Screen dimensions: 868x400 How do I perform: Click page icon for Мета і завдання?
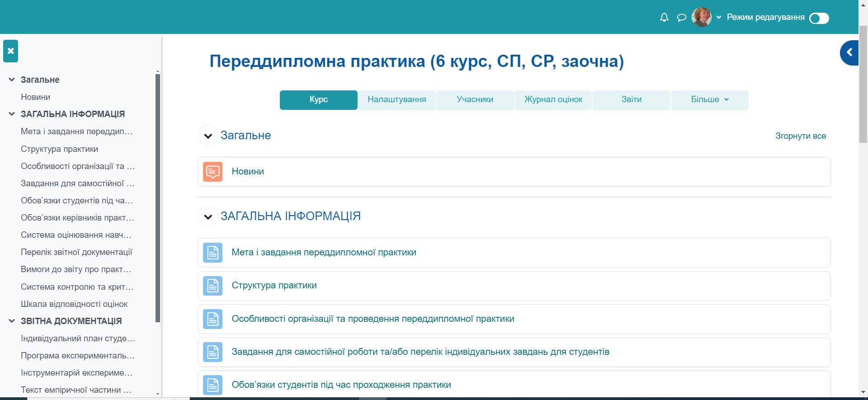[x=212, y=253]
